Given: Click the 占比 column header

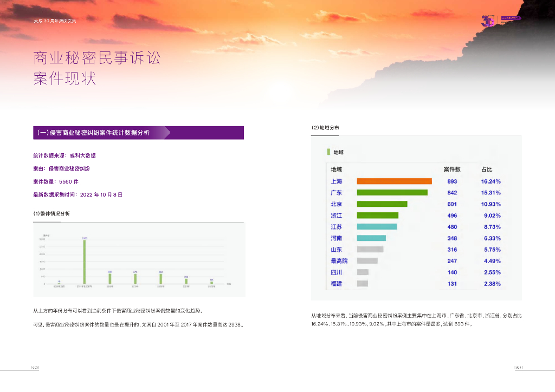Looking at the screenshot, I should click(487, 169).
